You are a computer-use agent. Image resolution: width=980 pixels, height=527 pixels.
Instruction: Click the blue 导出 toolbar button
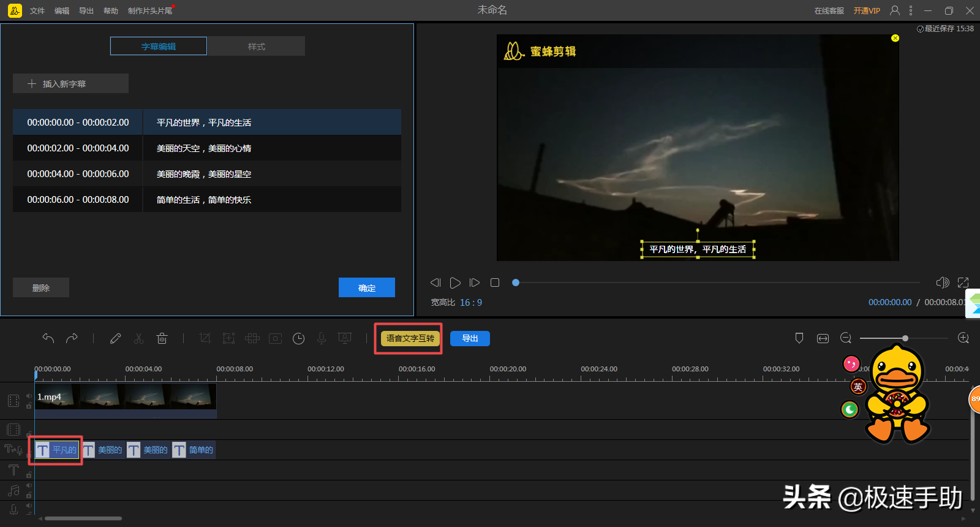click(470, 338)
